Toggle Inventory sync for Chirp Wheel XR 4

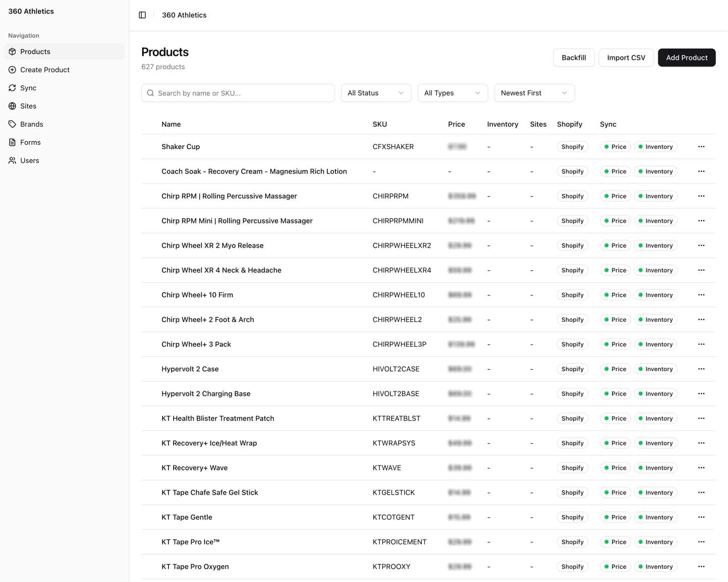(655, 270)
